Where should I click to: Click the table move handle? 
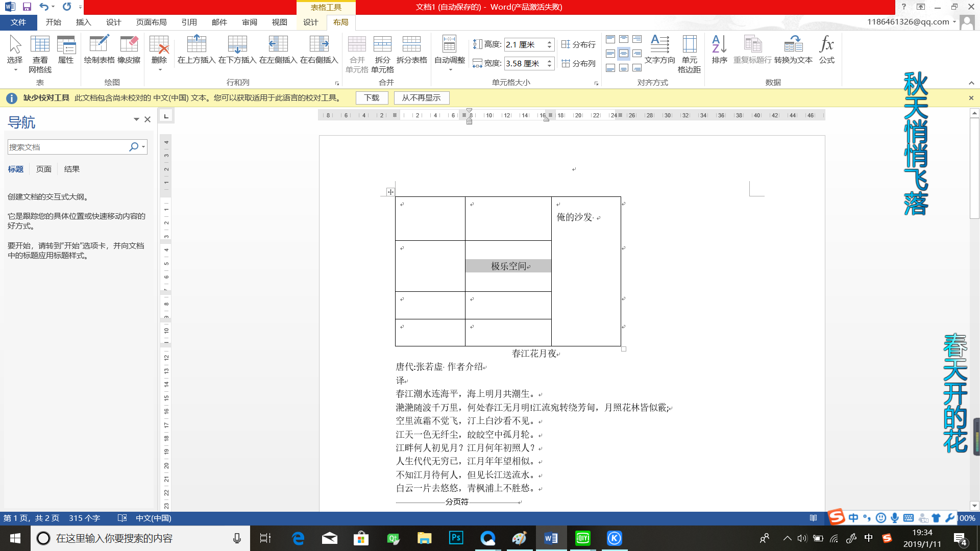pos(390,192)
